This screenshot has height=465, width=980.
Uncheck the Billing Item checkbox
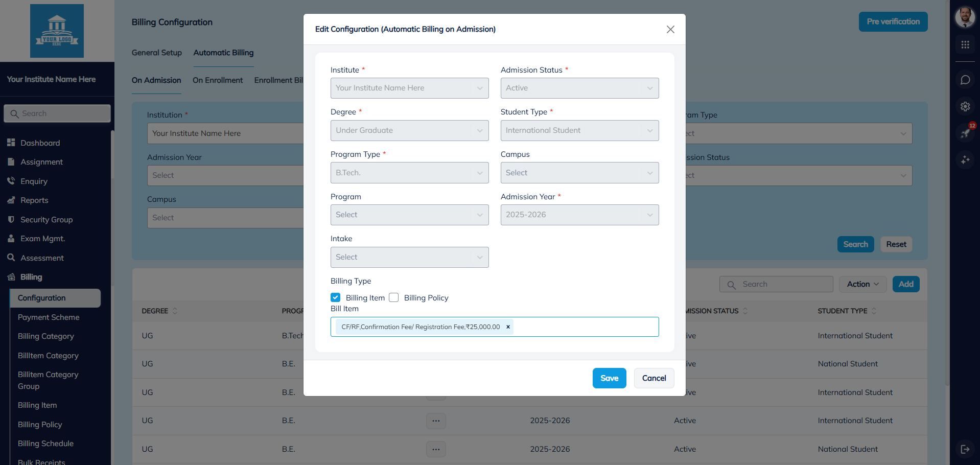click(336, 297)
